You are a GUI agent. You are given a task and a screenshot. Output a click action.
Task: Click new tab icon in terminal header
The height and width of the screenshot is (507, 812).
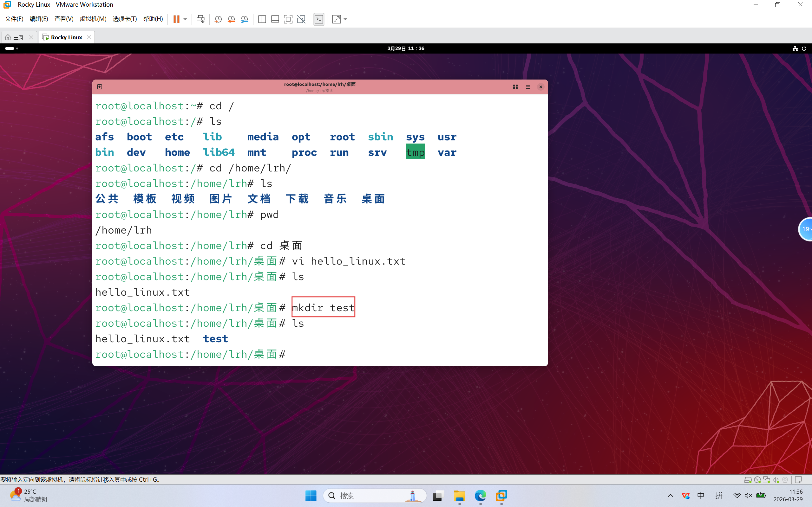tap(100, 87)
